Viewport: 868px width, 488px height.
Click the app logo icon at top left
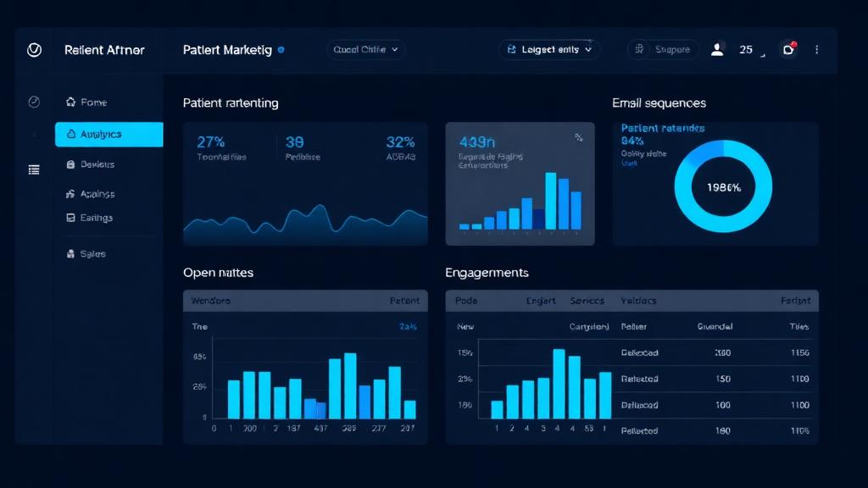click(x=34, y=49)
